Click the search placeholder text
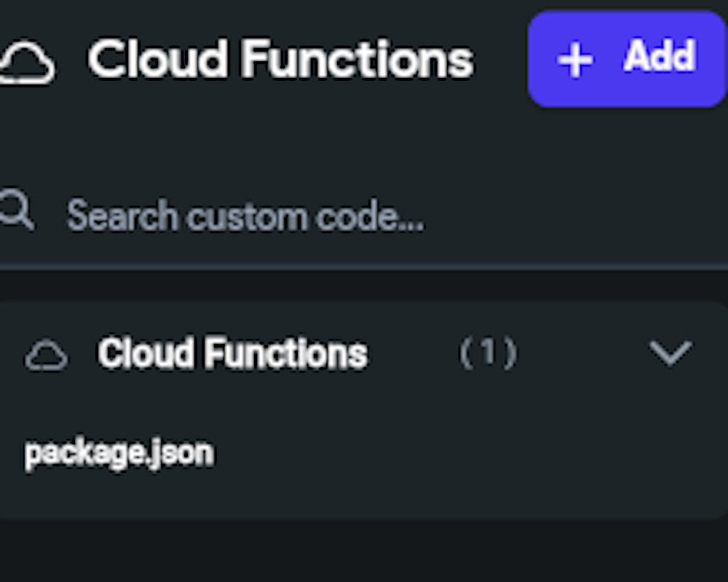This screenshot has width=728, height=582. pos(245,216)
